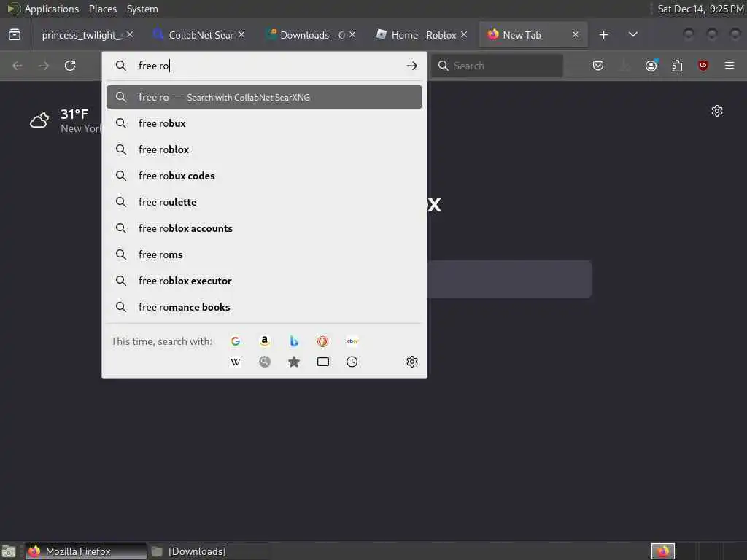This screenshot has width=747, height=560.
Task: Switch to Home - Roblox tab
Action: pos(423,35)
